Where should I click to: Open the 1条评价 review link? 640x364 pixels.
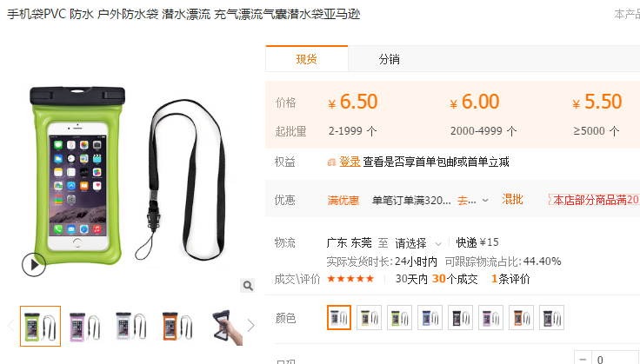click(510, 279)
